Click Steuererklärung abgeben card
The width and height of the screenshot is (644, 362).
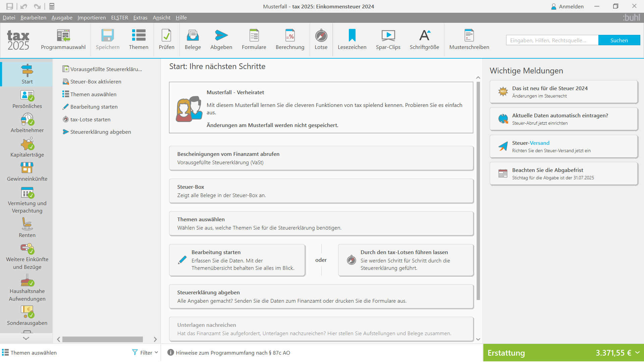click(x=321, y=297)
